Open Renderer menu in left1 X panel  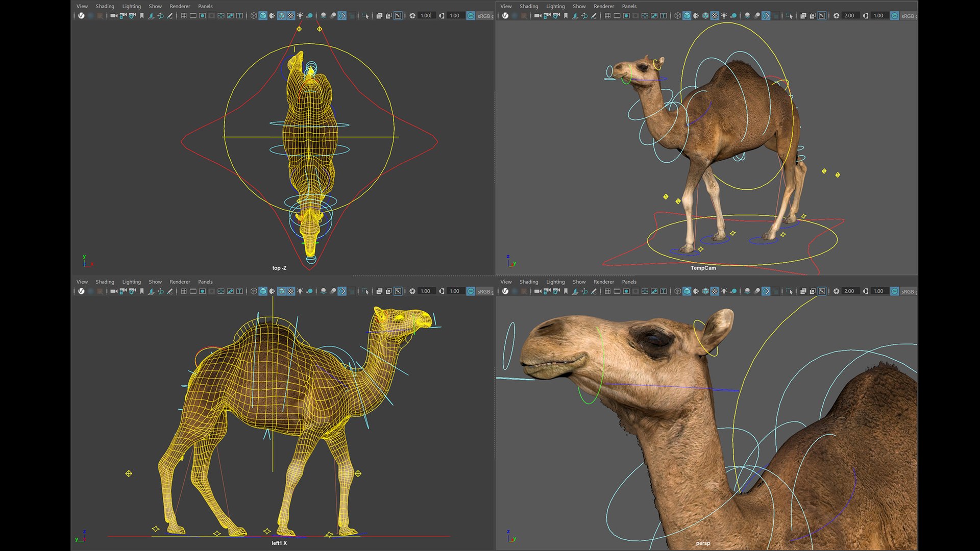coord(180,282)
